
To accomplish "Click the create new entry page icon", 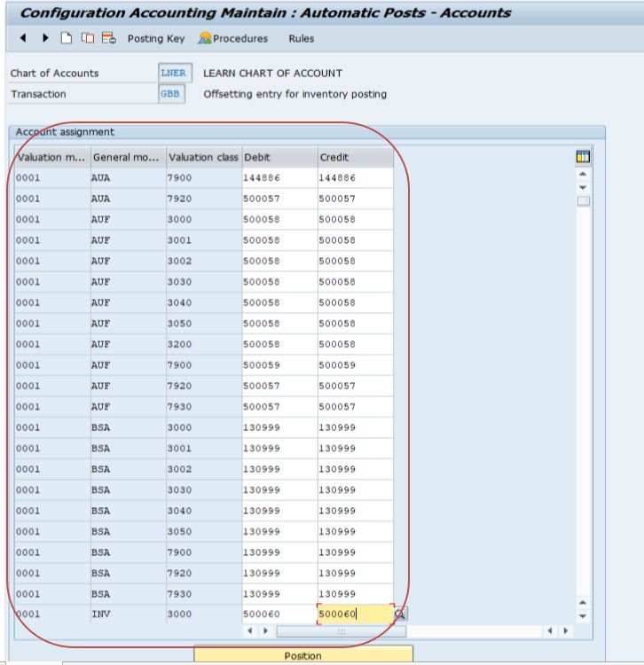I will click(67, 38).
